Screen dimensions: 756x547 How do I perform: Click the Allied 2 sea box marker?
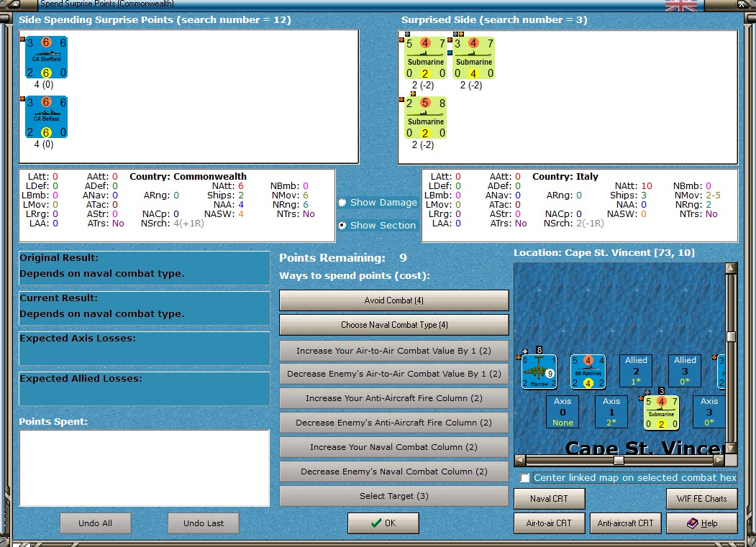[x=636, y=371]
